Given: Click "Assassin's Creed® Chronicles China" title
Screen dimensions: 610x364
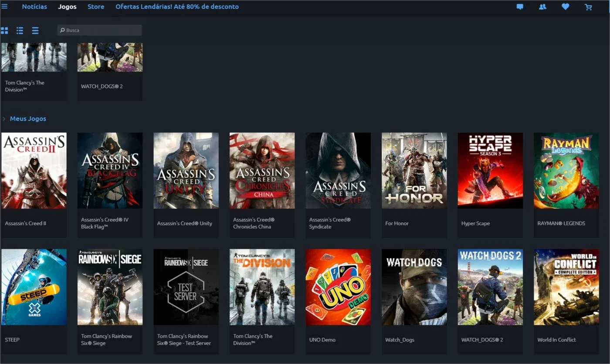Looking at the screenshot, I should (x=254, y=223).
